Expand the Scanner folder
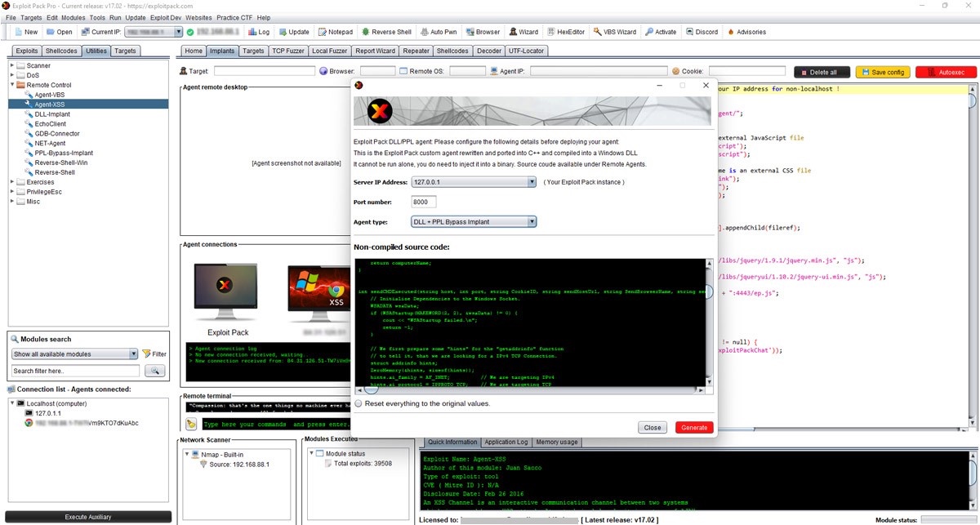980x525 pixels. (11, 65)
